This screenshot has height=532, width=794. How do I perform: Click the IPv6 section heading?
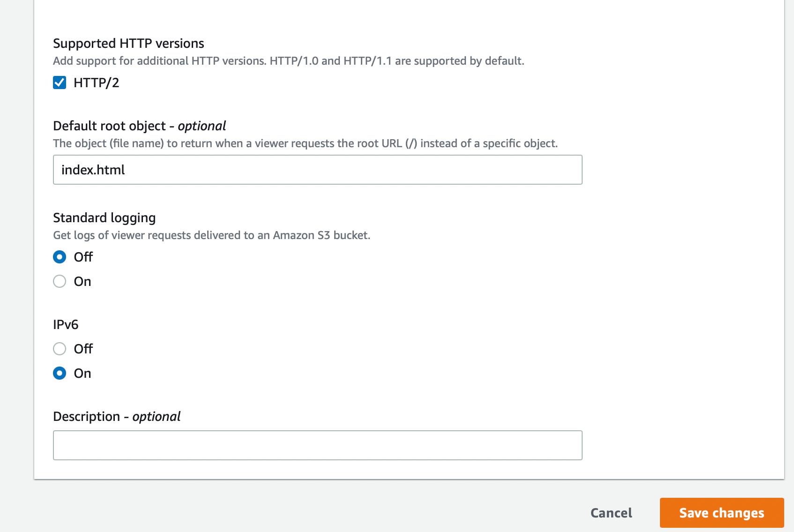tap(66, 324)
